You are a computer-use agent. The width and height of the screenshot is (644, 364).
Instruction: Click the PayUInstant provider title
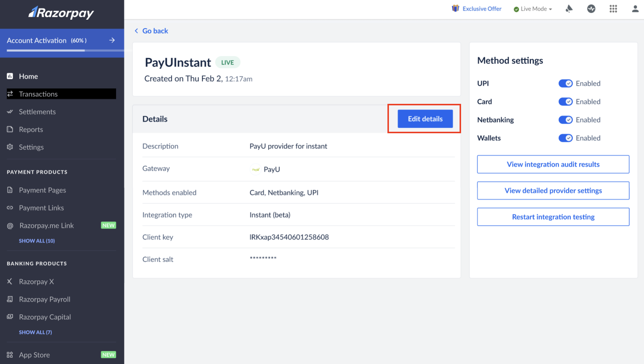tap(178, 63)
